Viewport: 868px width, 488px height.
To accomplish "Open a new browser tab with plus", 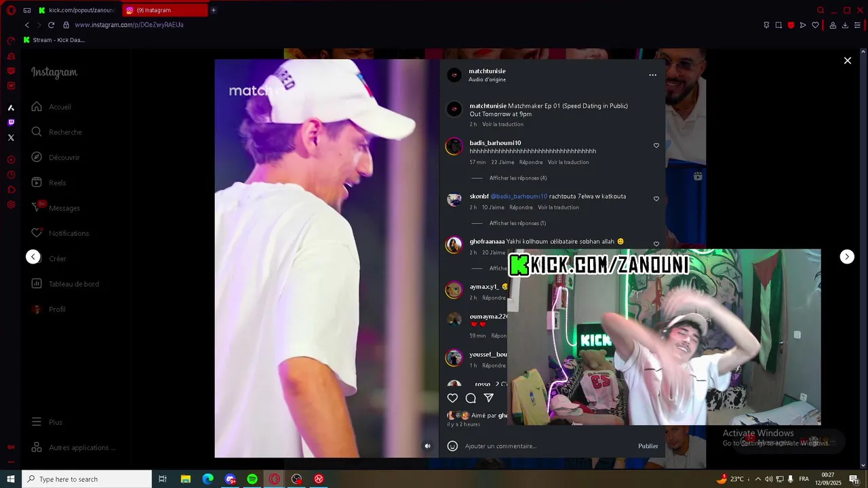I will 214,10.
